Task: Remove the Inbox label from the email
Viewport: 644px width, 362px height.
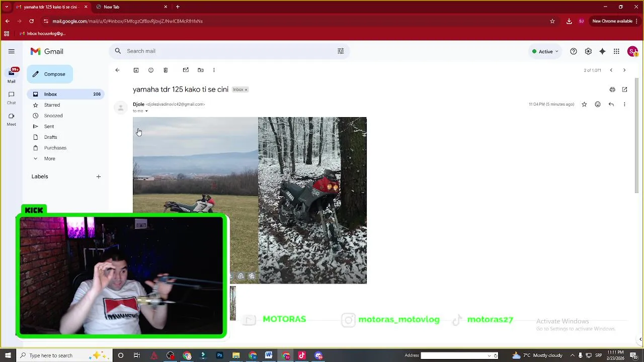Action: click(246, 89)
